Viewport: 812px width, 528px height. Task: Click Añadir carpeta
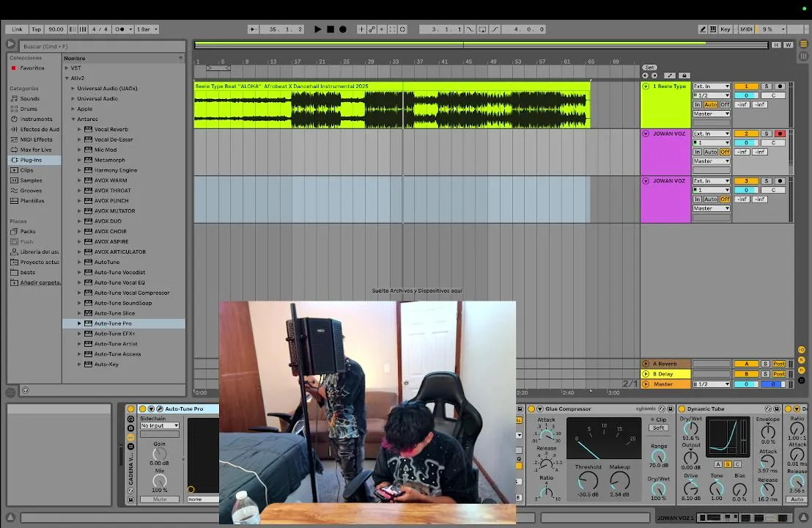pos(40,283)
